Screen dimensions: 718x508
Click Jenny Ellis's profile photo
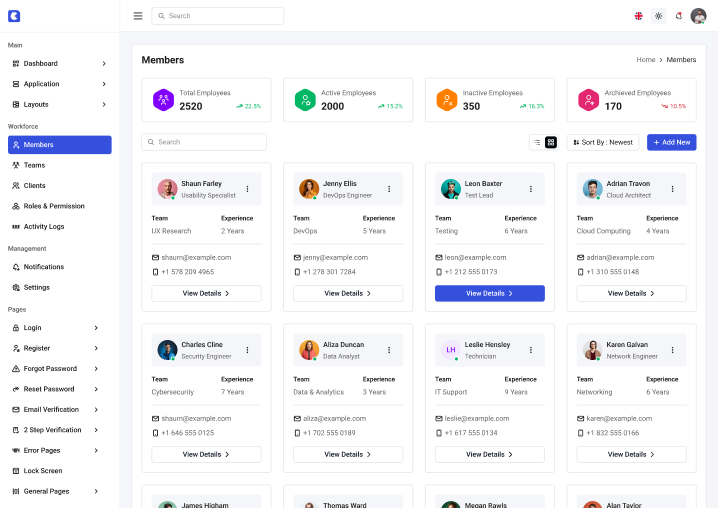[x=309, y=189]
